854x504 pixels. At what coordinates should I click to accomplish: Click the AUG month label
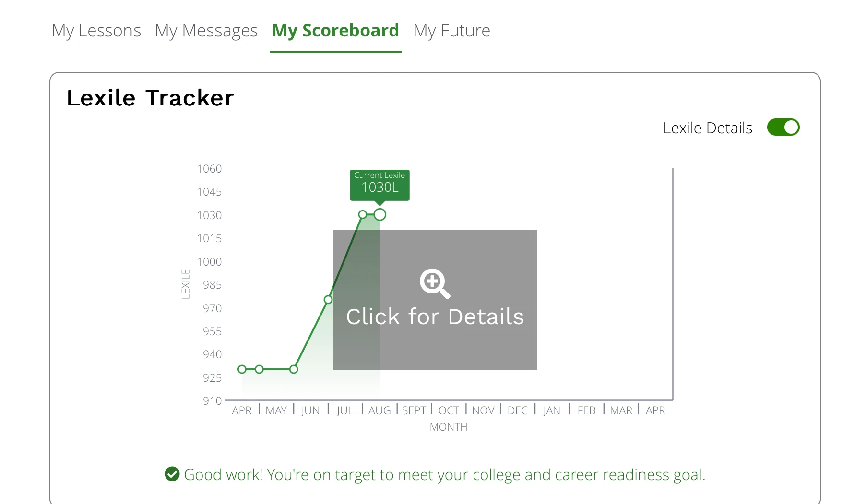click(380, 410)
